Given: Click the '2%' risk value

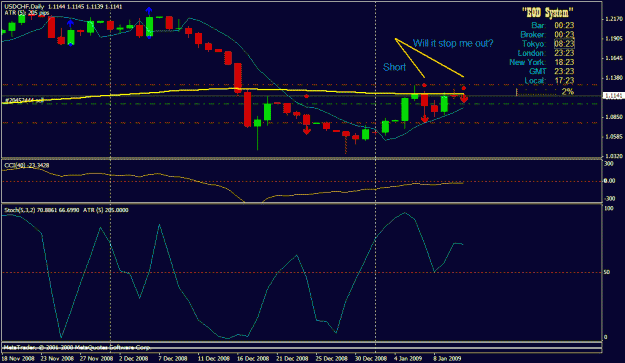Looking at the screenshot, I should [568, 92].
